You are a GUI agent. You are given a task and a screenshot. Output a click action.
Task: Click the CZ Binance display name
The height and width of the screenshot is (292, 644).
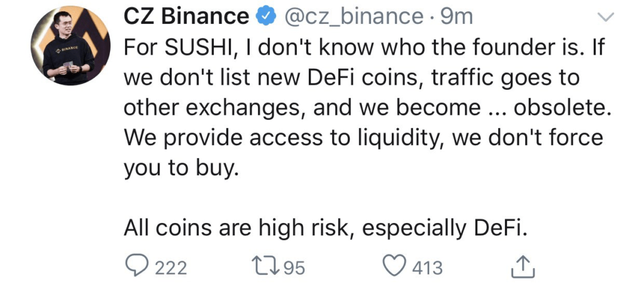(x=186, y=17)
